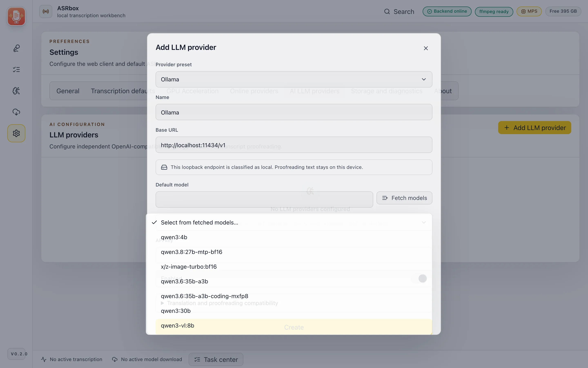The height and width of the screenshot is (368, 588).
Task: Select model qwen3.6:35b-a3b-coding-mxfp8
Action: [x=289, y=296]
